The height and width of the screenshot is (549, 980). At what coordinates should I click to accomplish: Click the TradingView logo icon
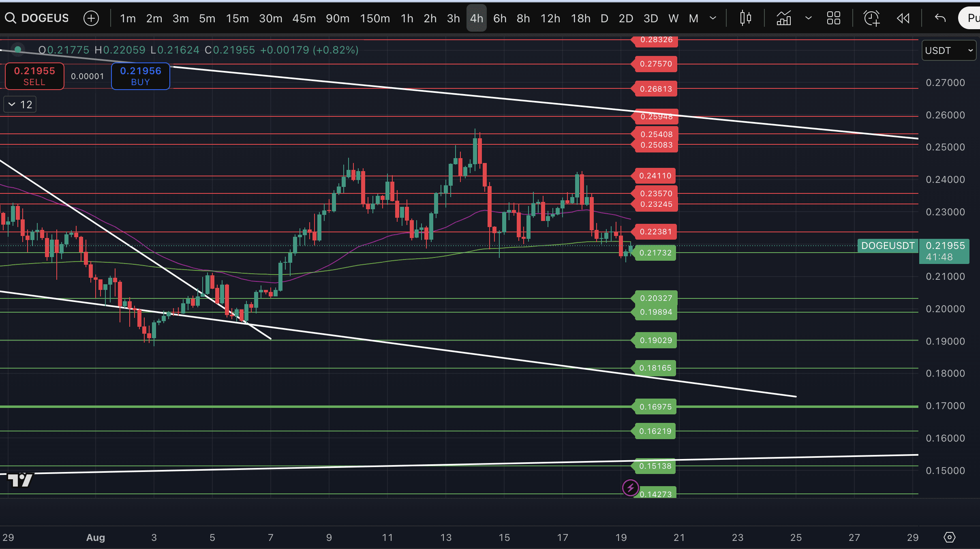pos(20,480)
